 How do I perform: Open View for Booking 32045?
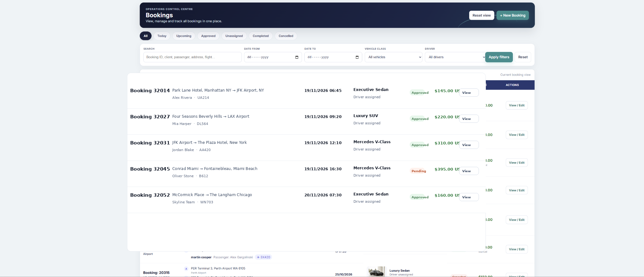tap(469, 171)
